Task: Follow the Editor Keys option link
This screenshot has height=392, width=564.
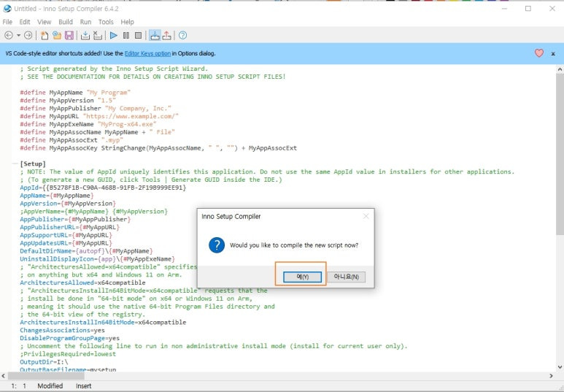Action: [147, 53]
